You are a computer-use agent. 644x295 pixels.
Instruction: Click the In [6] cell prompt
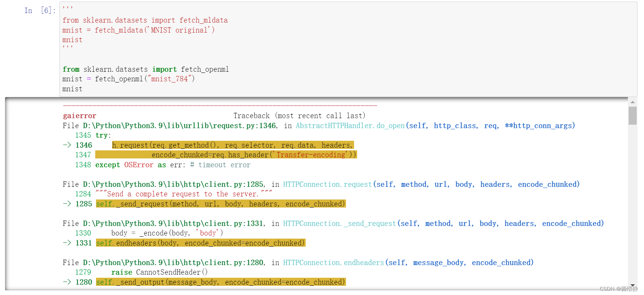(40, 11)
